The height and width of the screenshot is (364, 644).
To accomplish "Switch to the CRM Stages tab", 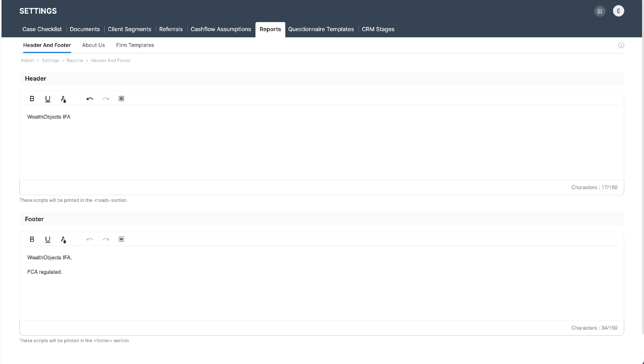I will click(x=378, y=29).
